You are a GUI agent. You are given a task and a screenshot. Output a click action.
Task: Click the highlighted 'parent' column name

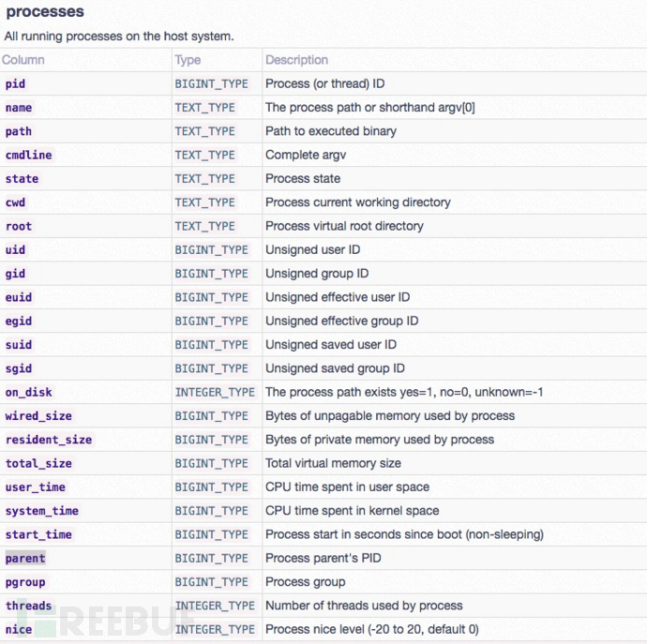click(x=24, y=558)
